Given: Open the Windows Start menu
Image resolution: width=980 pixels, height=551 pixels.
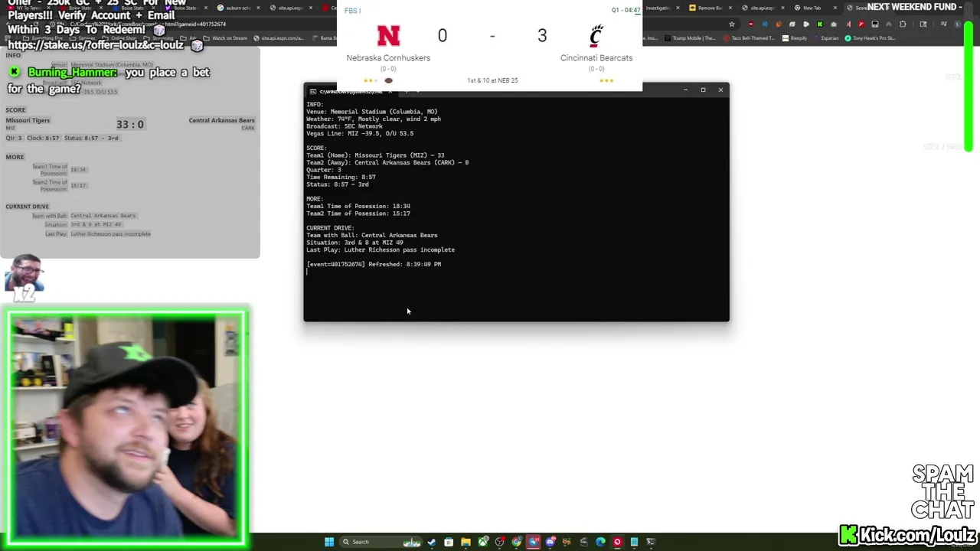Looking at the screenshot, I should coord(329,542).
